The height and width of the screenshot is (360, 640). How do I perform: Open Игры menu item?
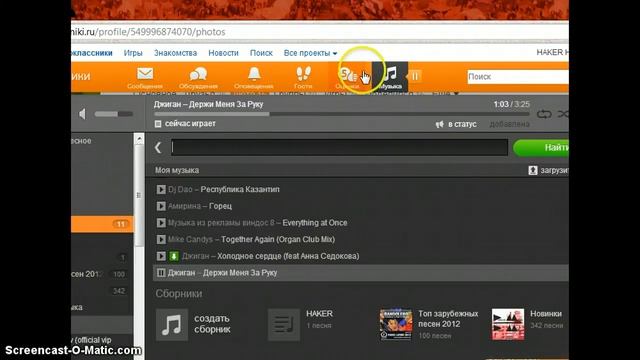point(133,53)
